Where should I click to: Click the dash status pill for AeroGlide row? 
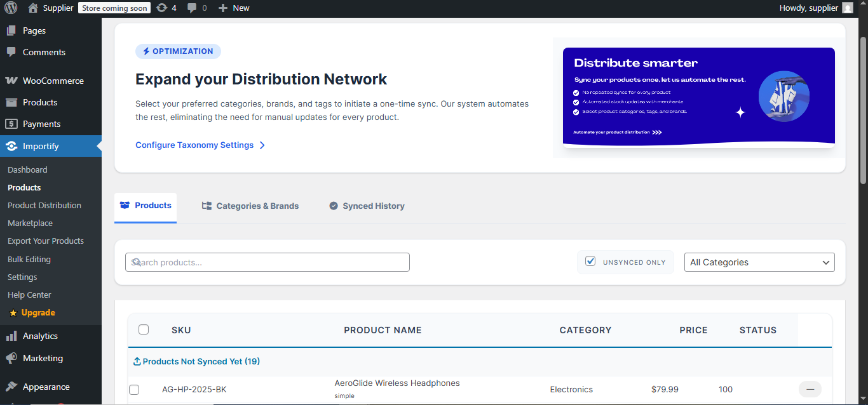coord(810,389)
